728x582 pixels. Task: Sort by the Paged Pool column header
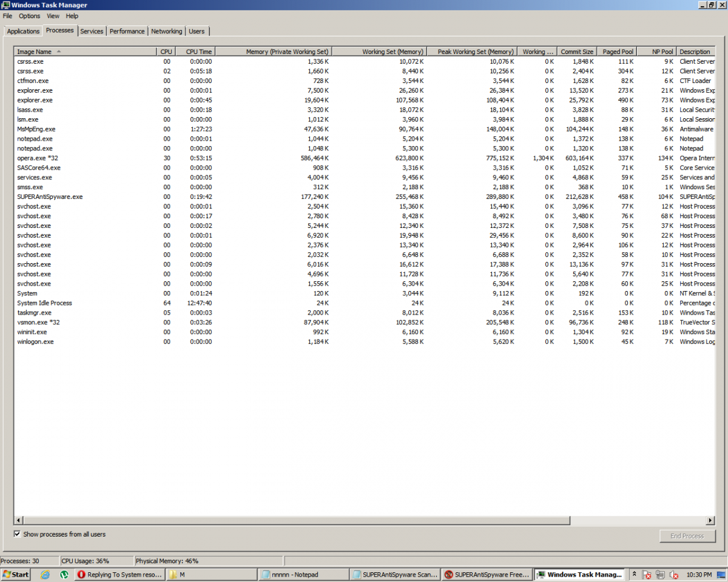(x=616, y=52)
